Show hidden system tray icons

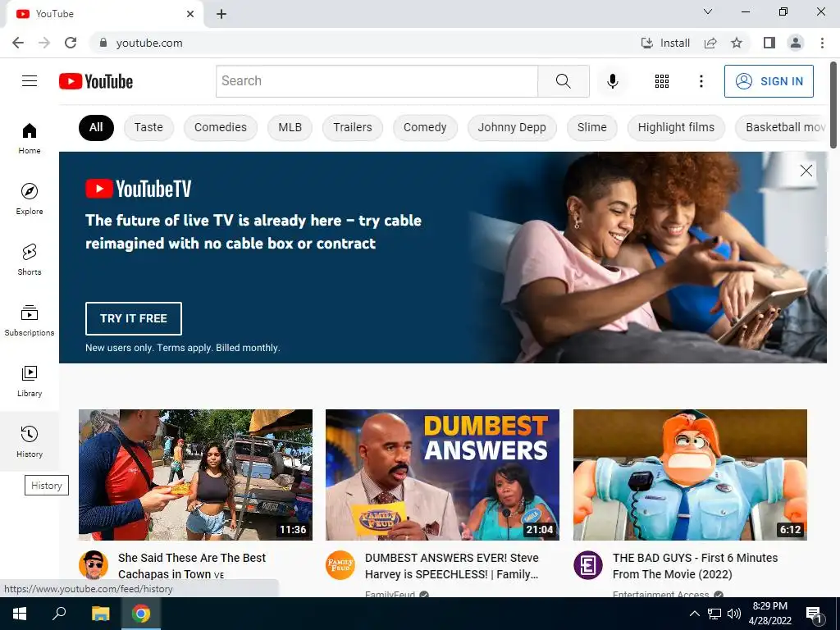click(694, 614)
